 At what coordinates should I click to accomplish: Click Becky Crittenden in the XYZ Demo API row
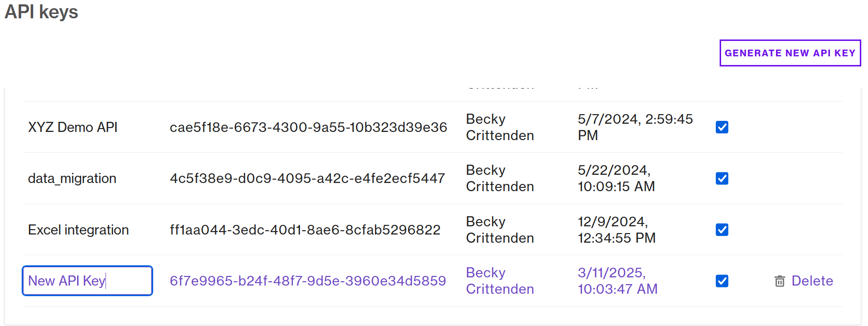500,127
